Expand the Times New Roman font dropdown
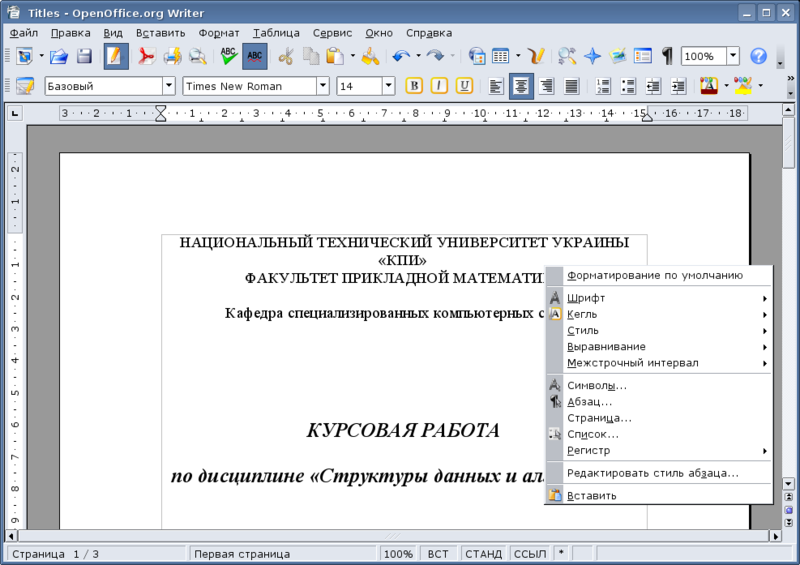Screen dimensions: 800x565 pyautogui.click(x=322, y=86)
